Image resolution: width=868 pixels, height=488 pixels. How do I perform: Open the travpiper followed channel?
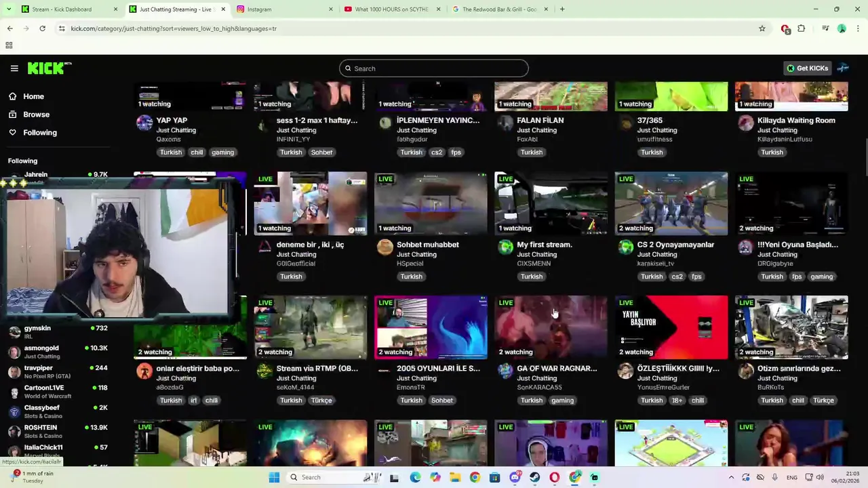click(x=58, y=371)
